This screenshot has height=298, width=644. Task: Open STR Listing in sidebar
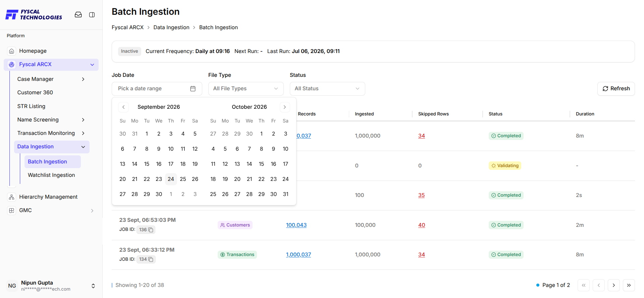(x=31, y=106)
